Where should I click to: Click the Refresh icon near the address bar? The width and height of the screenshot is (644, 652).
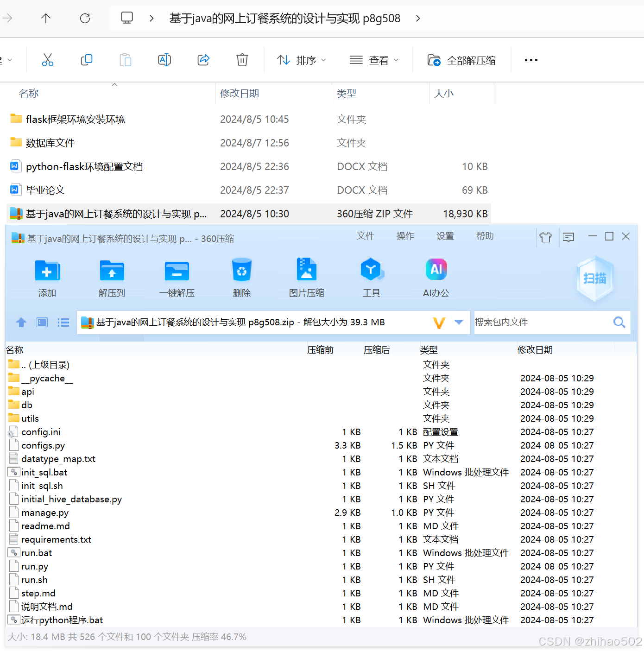point(85,18)
